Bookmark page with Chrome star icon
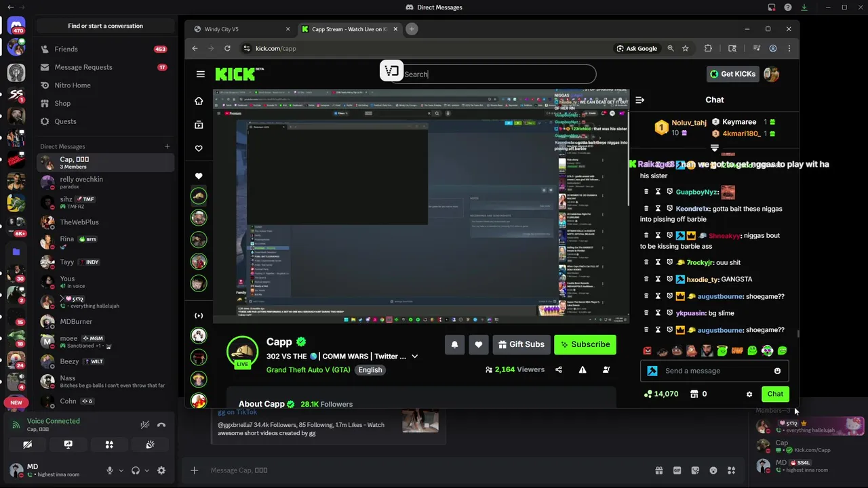 (686, 48)
